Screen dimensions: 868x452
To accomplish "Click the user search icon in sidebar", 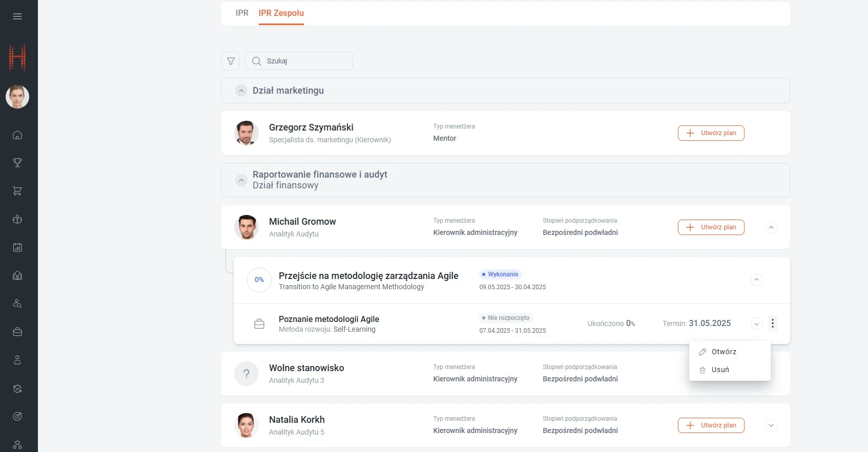I will click(x=17, y=304).
